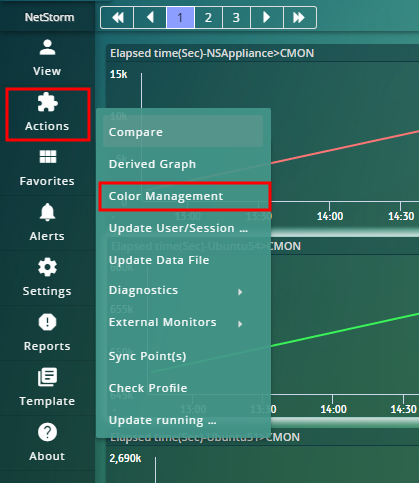Screen dimensions: 419x483
Task: Open the Reports exclamation icon
Action: 47,322
